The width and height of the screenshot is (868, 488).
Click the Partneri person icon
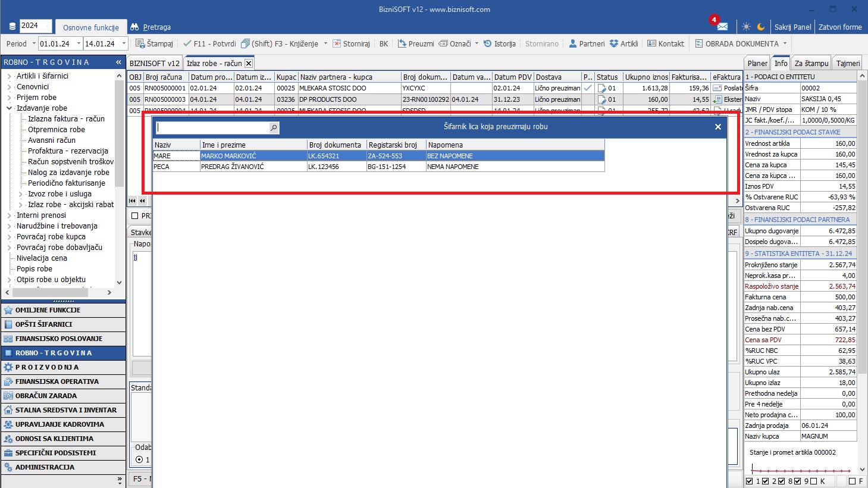573,43
